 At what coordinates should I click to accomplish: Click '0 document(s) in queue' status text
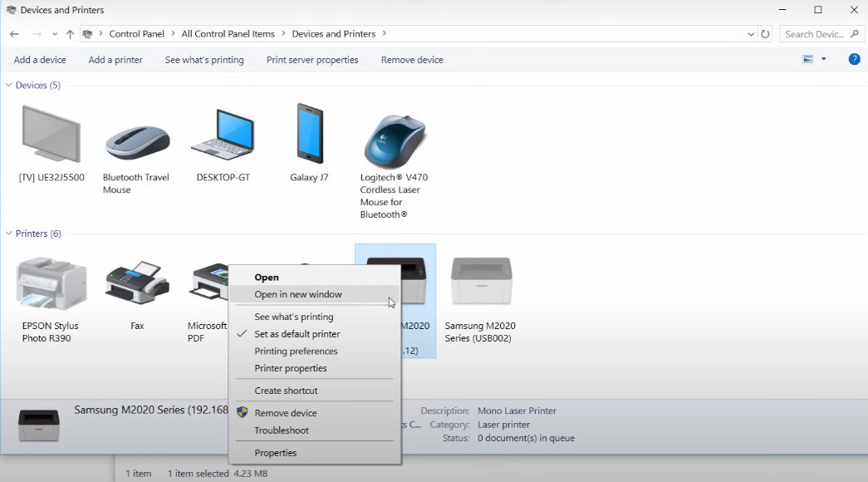pos(527,438)
